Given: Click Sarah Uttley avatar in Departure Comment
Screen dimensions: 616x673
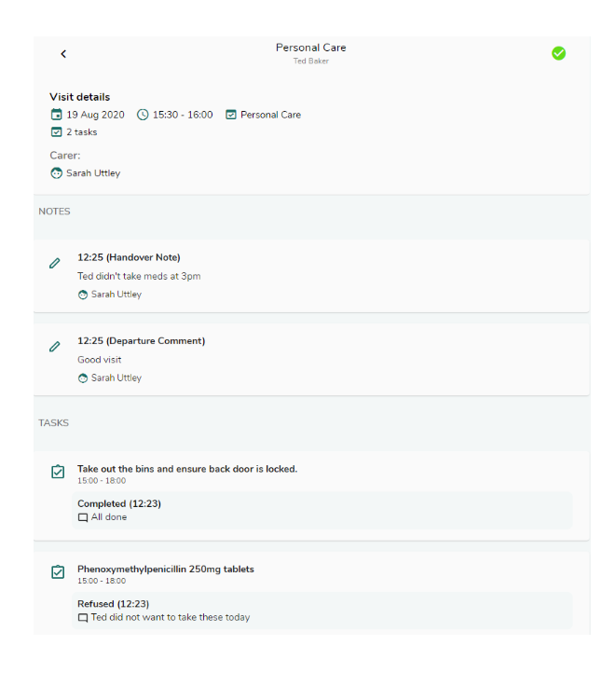Looking at the screenshot, I should click(x=83, y=378).
